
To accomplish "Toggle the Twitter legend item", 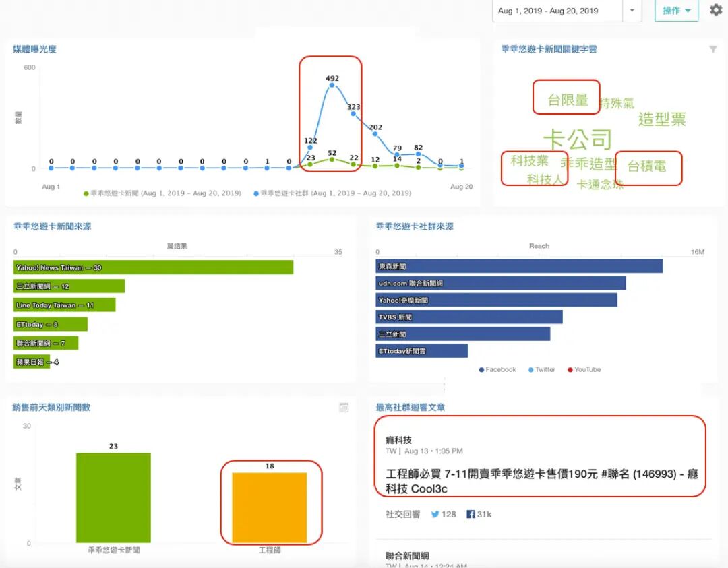I will [542, 369].
